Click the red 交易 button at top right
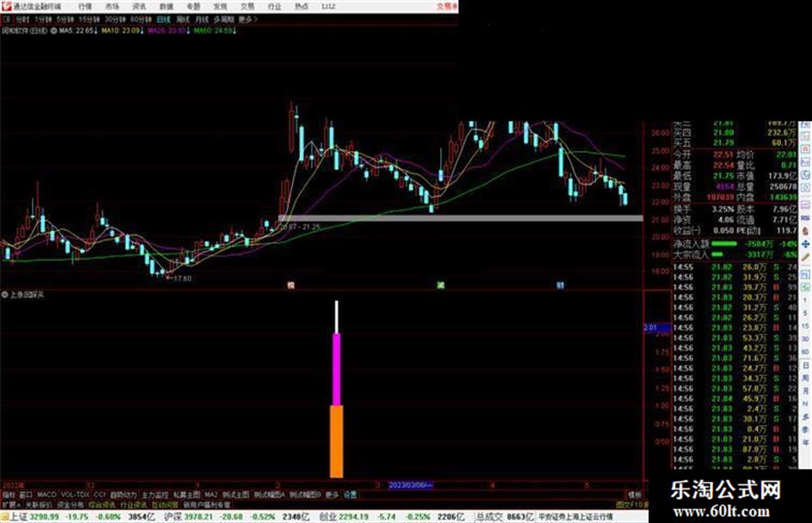Image resolution: width=812 pixels, height=523 pixels. click(447, 7)
